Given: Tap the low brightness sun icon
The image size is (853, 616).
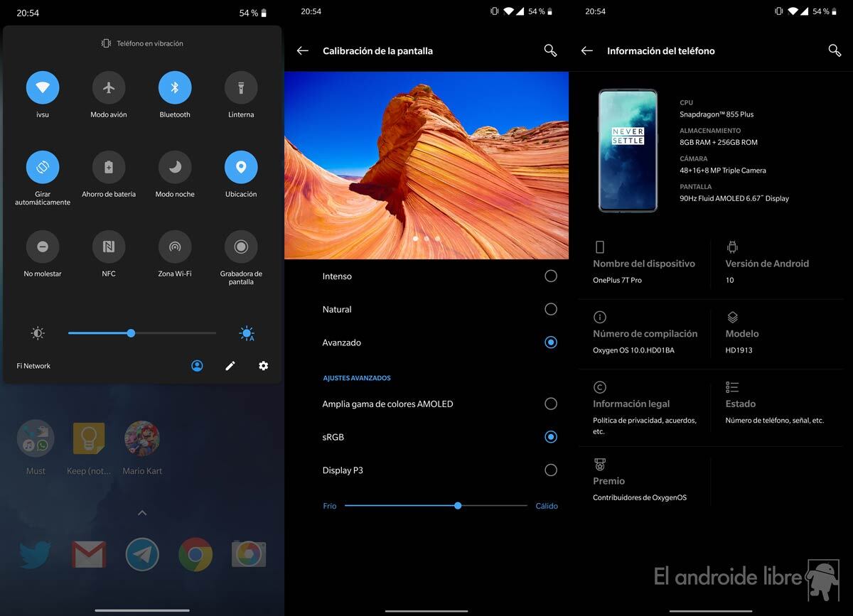Looking at the screenshot, I should click(x=38, y=333).
